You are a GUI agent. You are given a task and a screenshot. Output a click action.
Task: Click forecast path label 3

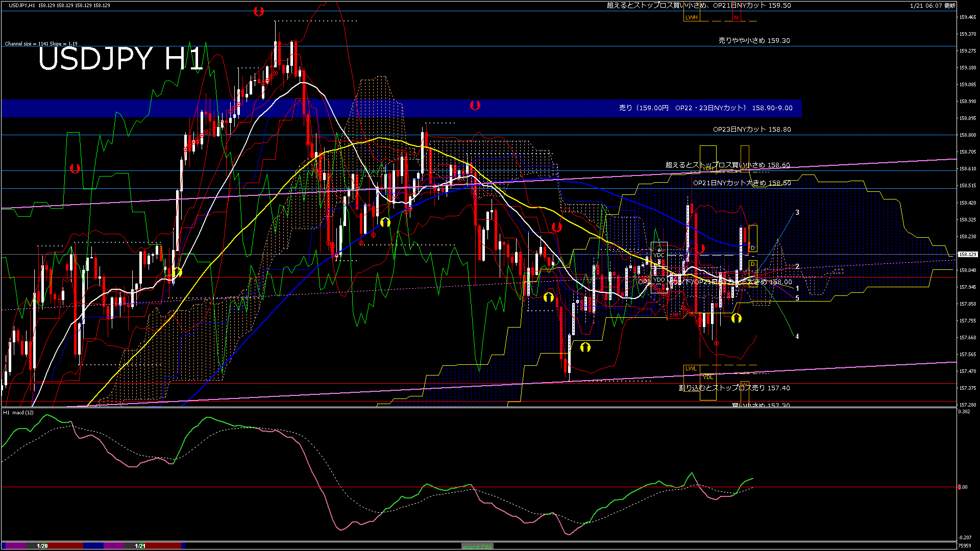tap(797, 212)
